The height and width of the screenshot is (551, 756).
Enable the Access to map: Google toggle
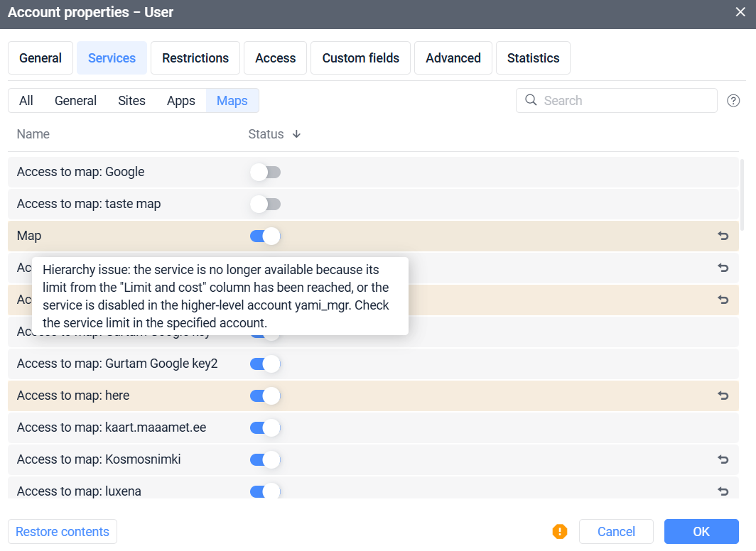click(265, 172)
